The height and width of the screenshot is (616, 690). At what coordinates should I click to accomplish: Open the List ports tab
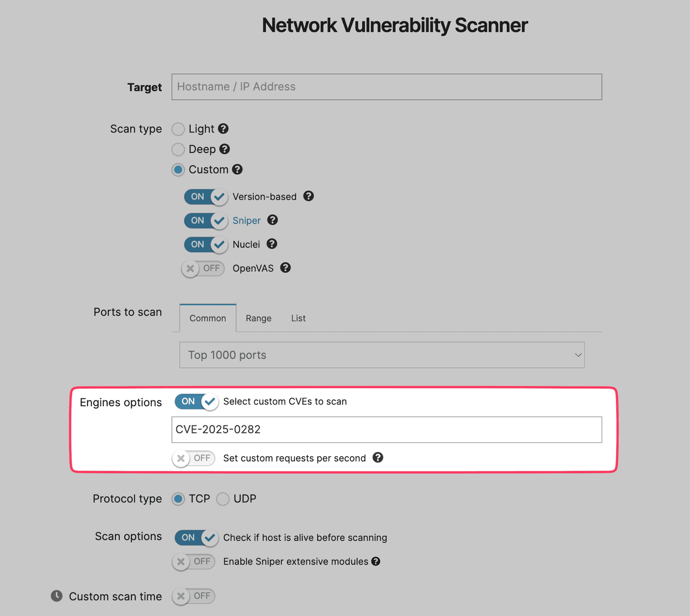click(x=298, y=318)
